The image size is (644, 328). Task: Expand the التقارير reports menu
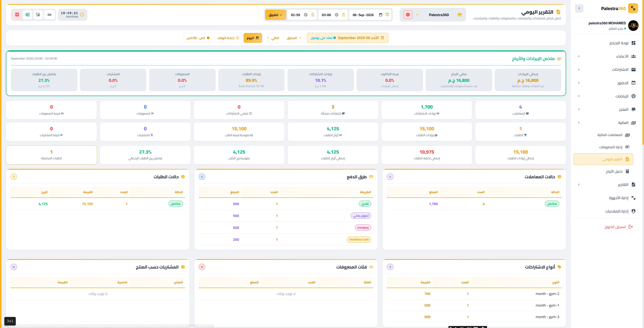click(x=606, y=184)
